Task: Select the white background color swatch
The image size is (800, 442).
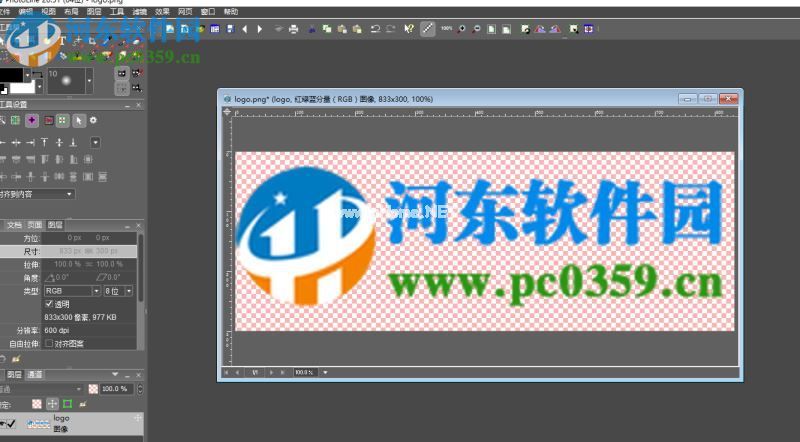Action: 22,88
